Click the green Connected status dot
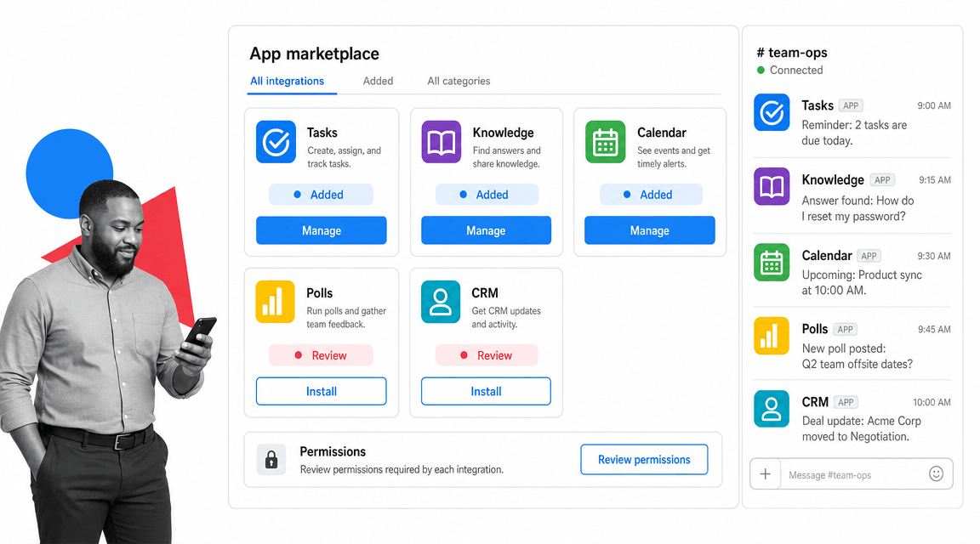980x544 pixels. (x=761, y=70)
